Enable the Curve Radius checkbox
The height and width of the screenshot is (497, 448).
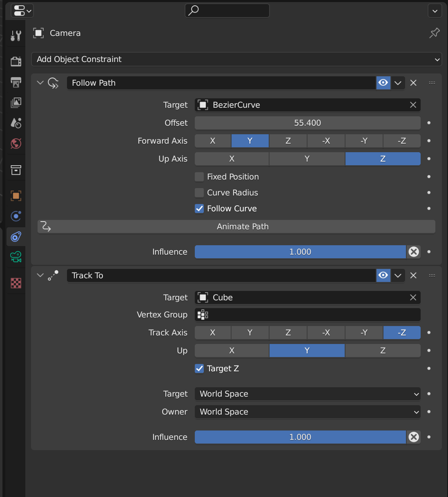click(199, 193)
